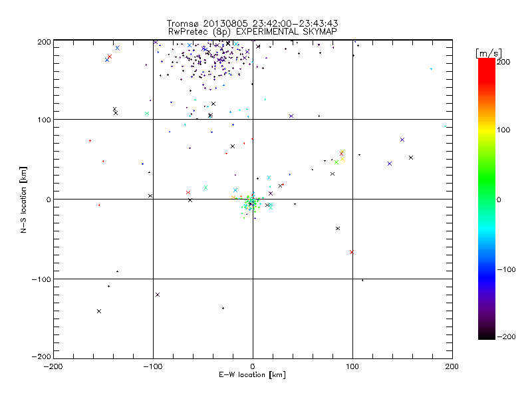
Task: Click the y-axis tick label "-200"
Action: coord(42,356)
